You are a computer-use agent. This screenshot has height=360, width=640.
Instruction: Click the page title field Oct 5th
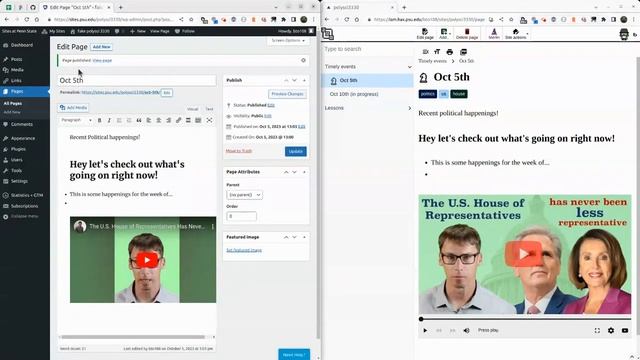click(x=137, y=80)
